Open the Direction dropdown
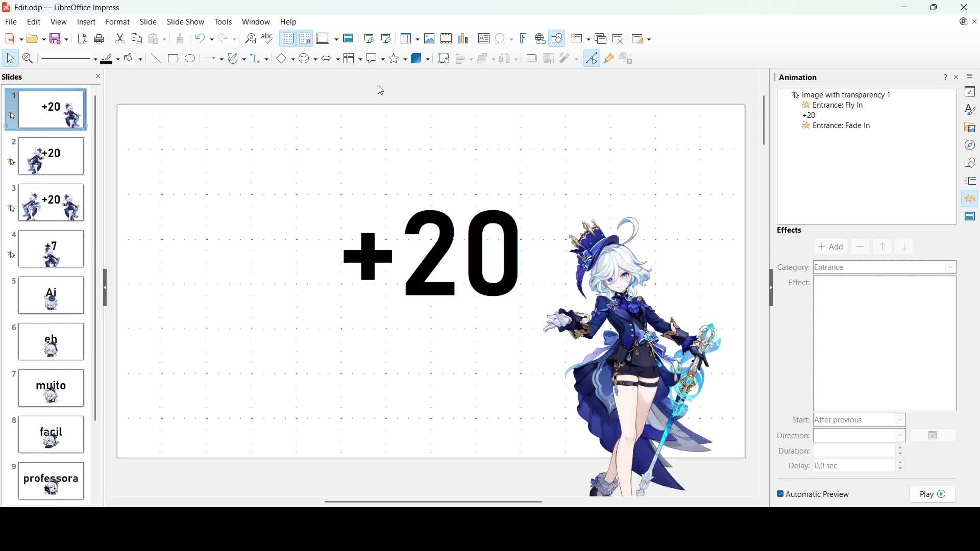This screenshot has height=551, width=980. (x=860, y=436)
